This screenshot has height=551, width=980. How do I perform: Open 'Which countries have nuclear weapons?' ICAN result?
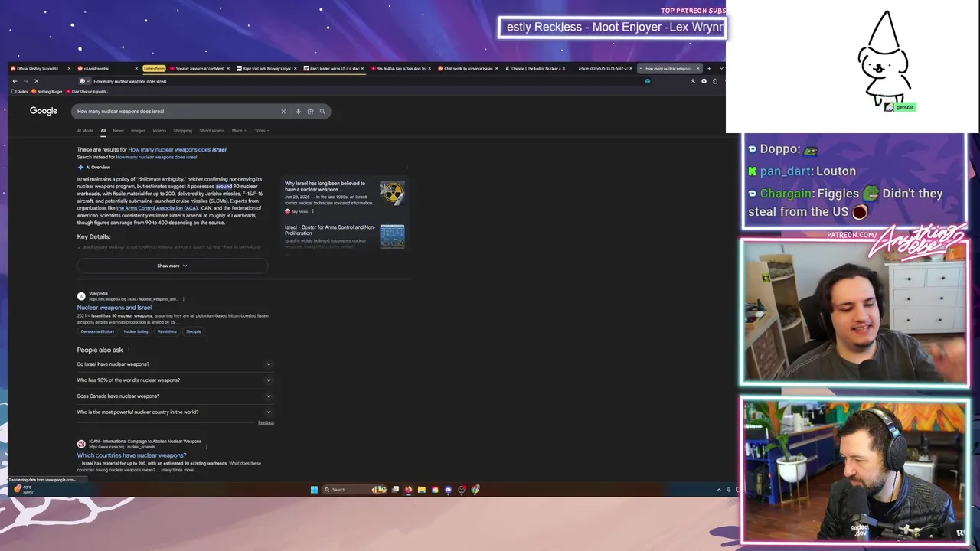pos(132,455)
